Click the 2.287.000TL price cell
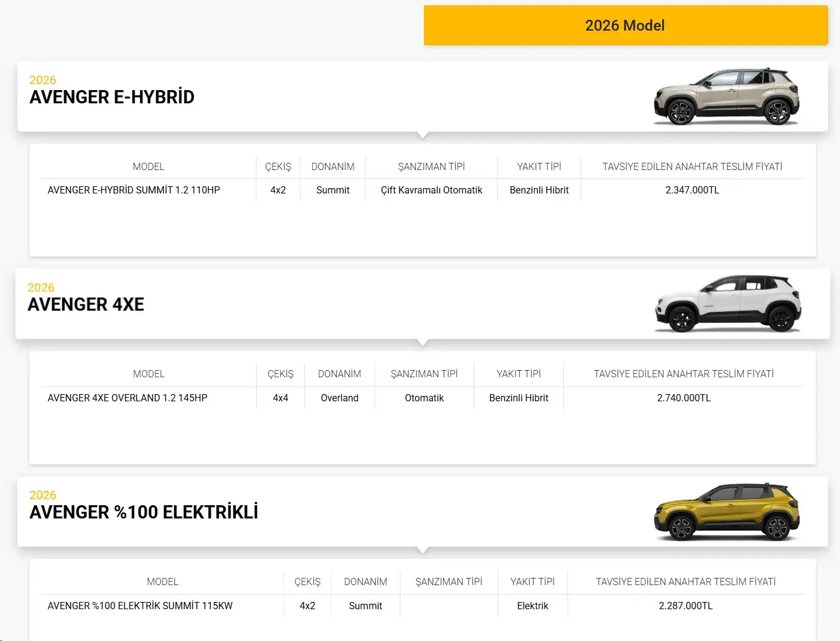Screen dimensions: 840x641 686,606
